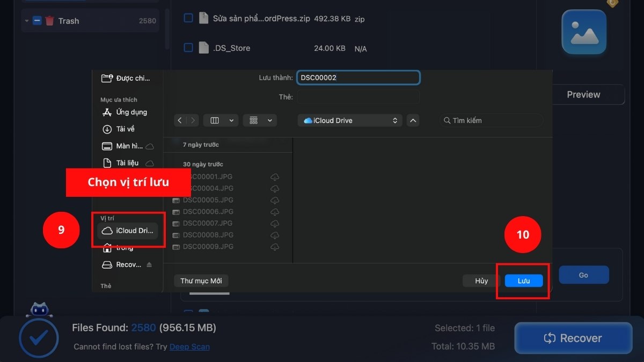The image size is (644, 362).
Task: Click the Recover button
Action: (x=573, y=338)
